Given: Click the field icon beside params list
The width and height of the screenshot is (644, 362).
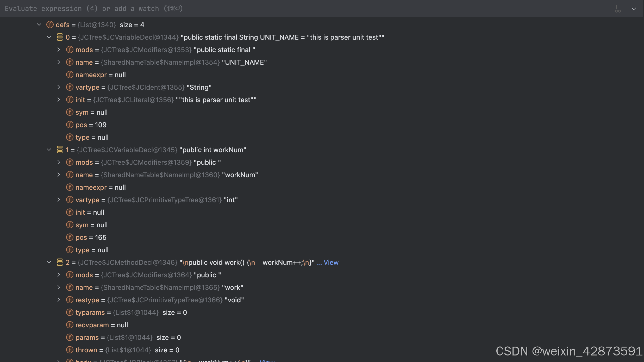Looking at the screenshot, I should pyautogui.click(x=70, y=337).
